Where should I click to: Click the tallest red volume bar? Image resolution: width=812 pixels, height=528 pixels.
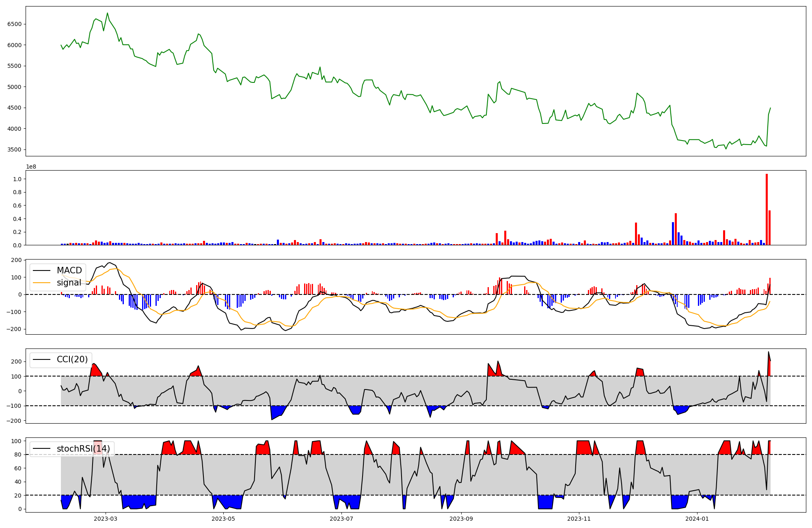pos(767,209)
